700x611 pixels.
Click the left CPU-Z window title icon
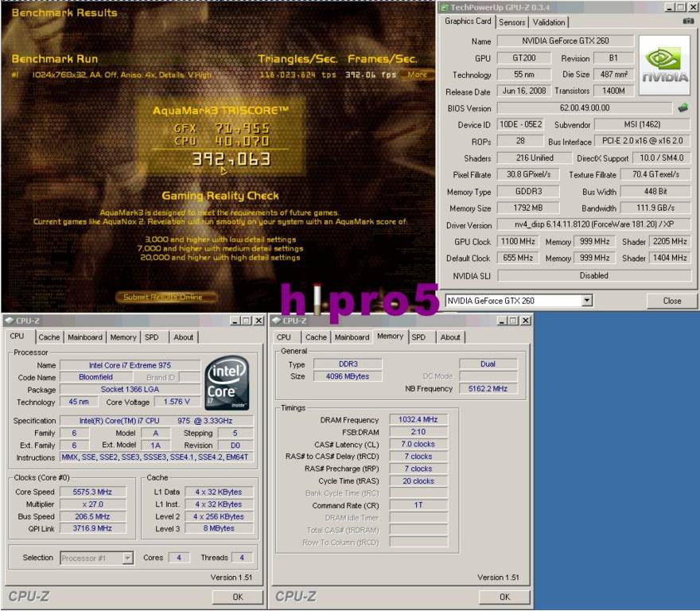[9, 321]
